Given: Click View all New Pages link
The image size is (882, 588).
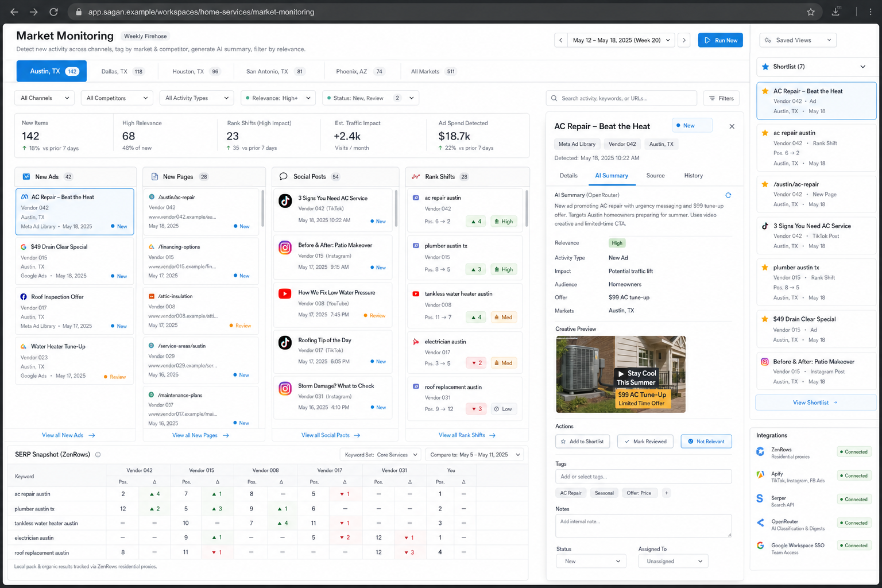Looking at the screenshot, I should click(x=200, y=435).
